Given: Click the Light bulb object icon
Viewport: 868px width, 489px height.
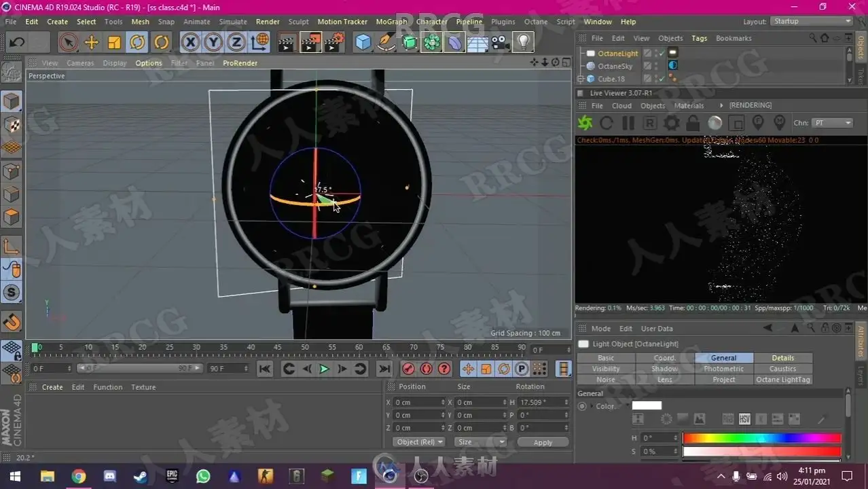Looking at the screenshot, I should (522, 43).
